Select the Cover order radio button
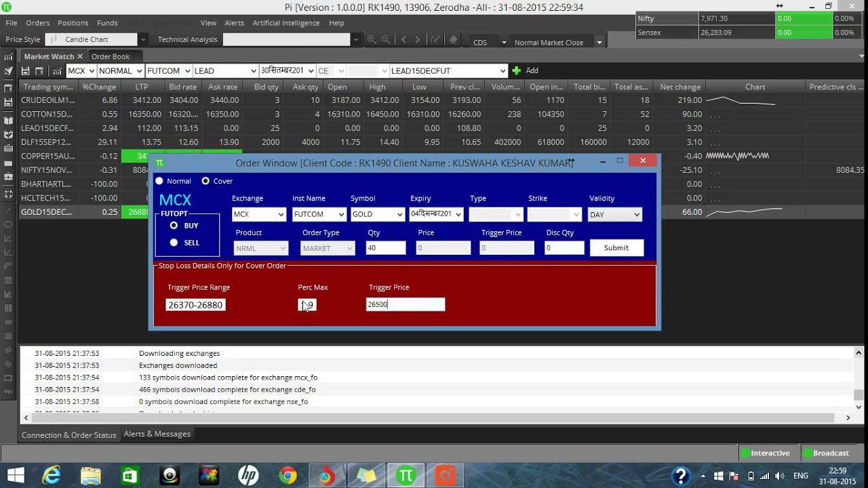The height and width of the screenshot is (488, 868). point(205,181)
